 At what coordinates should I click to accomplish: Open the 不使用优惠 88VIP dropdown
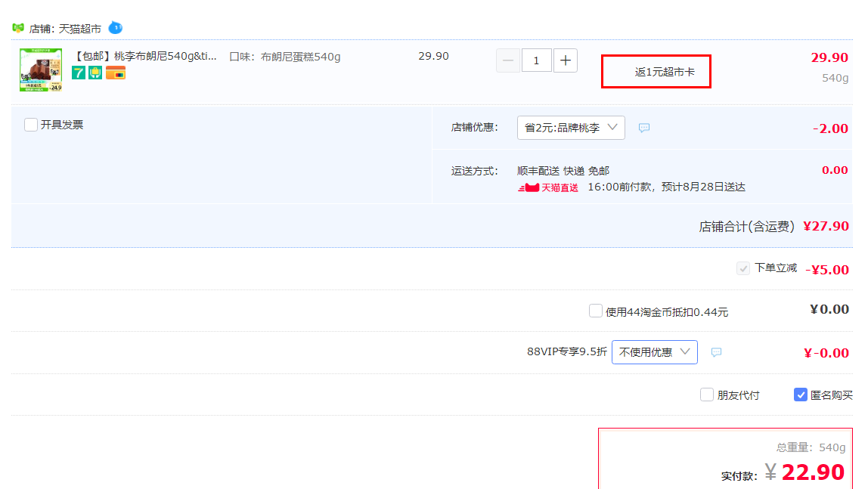[654, 352]
